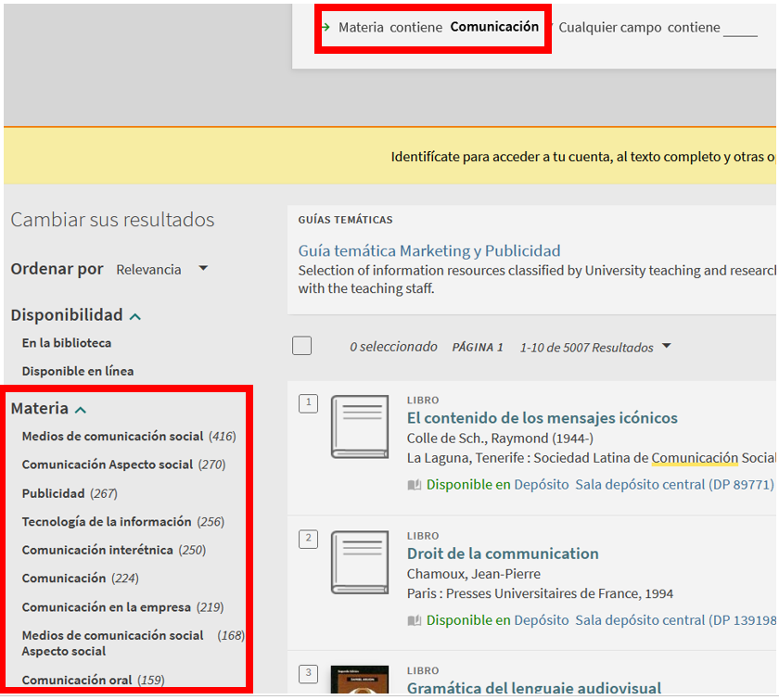The width and height of the screenshot is (779, 700).
Task: Collapse the Disponibilidad facet section
Action: (135, 316)
